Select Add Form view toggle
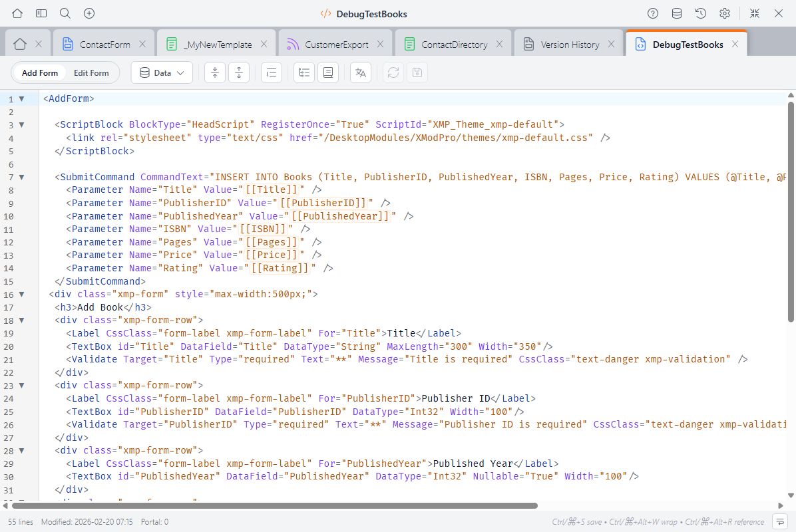796x532 pixels. [x=39, y=73]
